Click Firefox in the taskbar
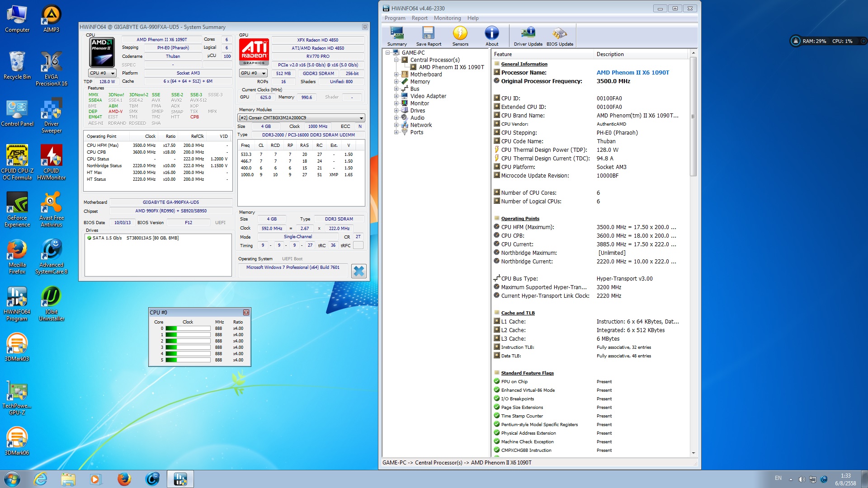868x488 pixels. (124, 479)
